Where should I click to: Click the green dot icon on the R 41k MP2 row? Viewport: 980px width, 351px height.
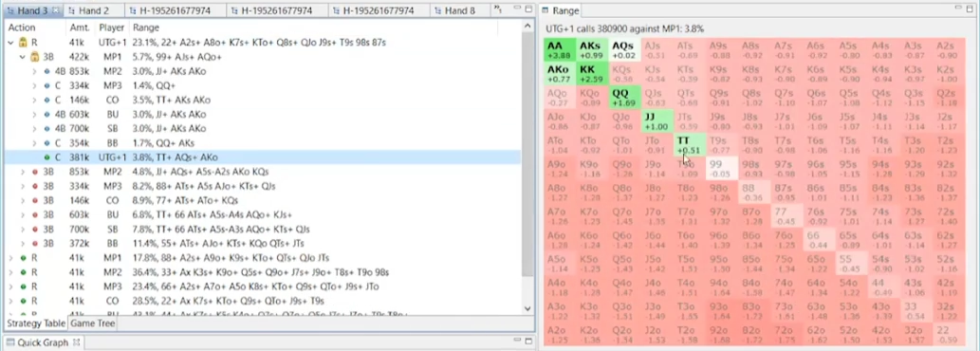pyautogui.click(x=24, y=272)
